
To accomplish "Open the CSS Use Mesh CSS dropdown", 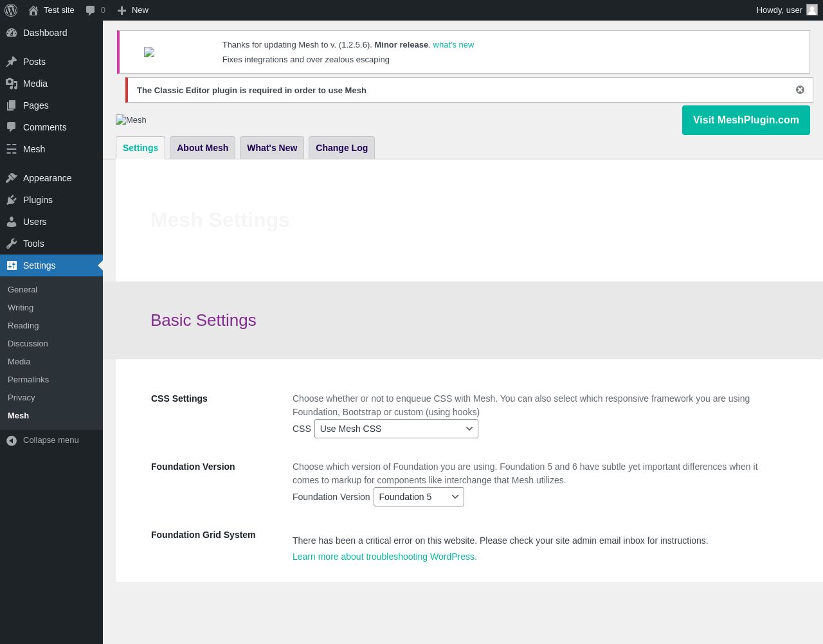I will 396,429.
